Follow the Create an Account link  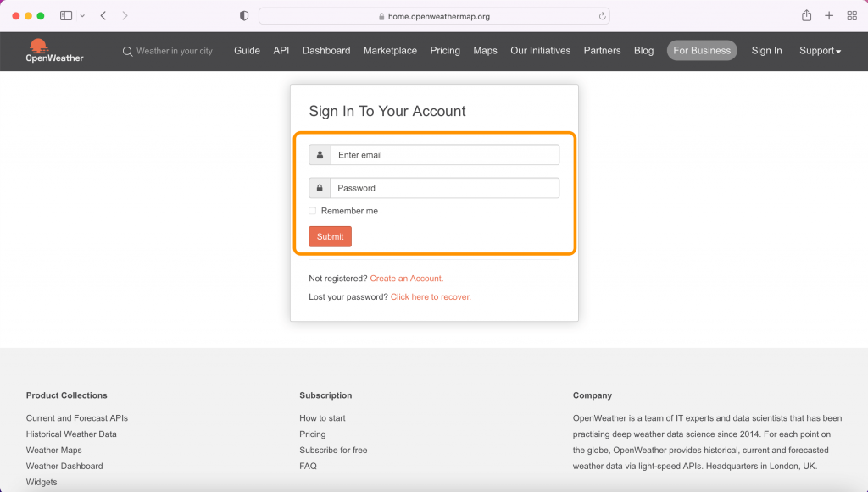pos(406,279)
